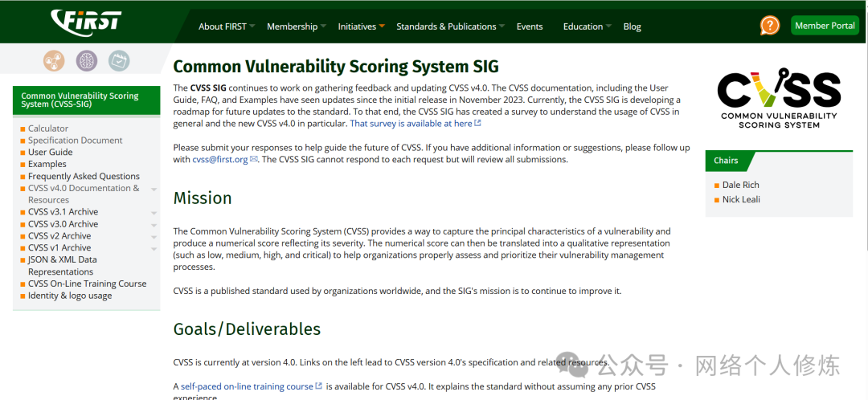Follow the 'That survey is available at here' link
868x400 pixels.
pyautogui.click(x=411, y=124)
